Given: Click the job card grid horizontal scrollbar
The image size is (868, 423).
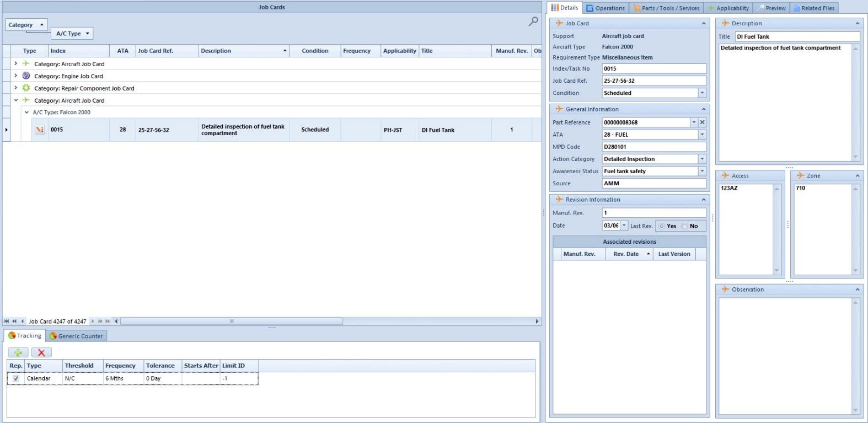Looking at the screenshot, I should pyautogui.click(x=232, y=321).
